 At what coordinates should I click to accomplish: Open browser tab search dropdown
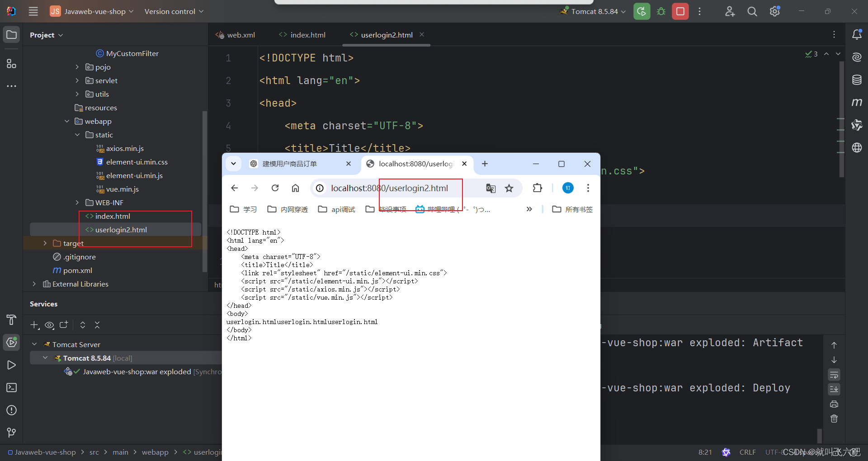pyautogui.click(x=233, y=164)
